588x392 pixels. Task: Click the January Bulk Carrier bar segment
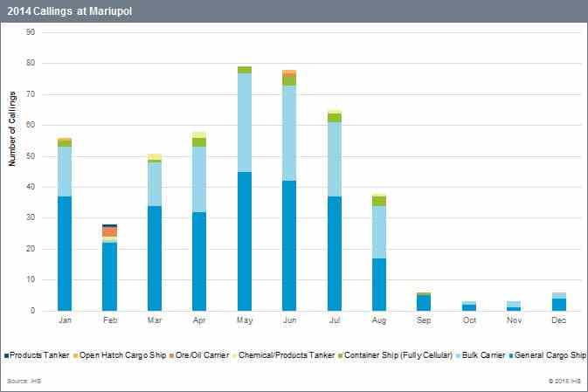tap(65, 172)
